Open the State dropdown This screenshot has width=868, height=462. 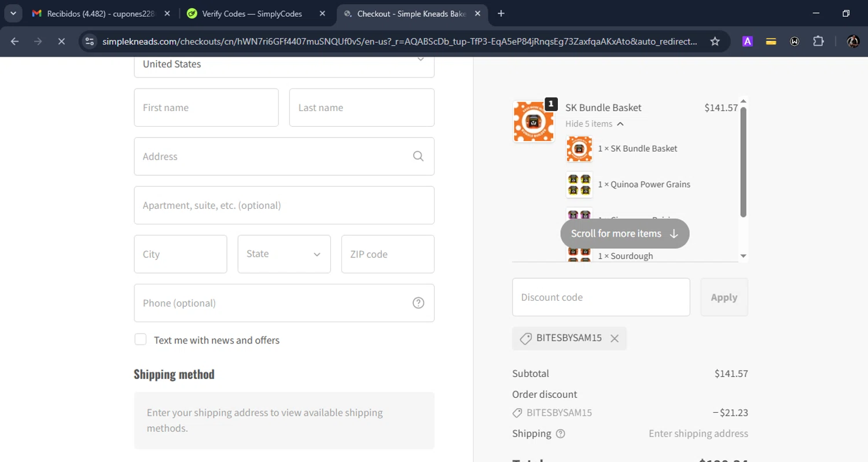click(x=284, y=254)
